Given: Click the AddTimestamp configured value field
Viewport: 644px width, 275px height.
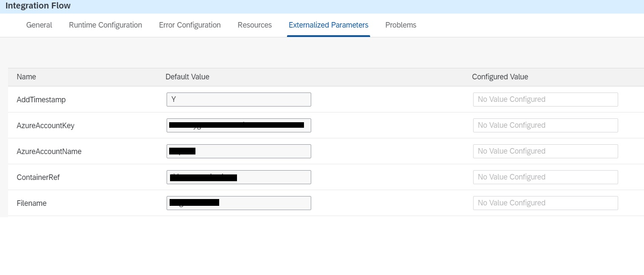Looking at the screenshot, I should coord(545,99).
